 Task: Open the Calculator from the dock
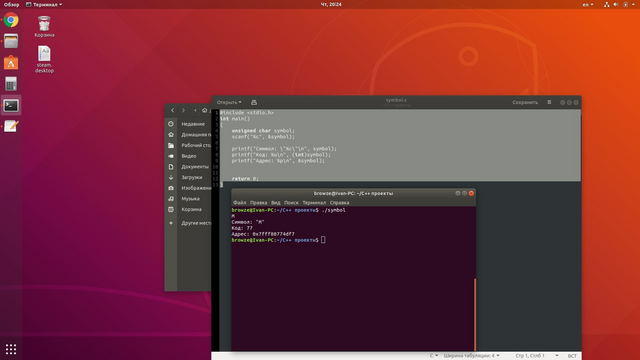point(11,84)
